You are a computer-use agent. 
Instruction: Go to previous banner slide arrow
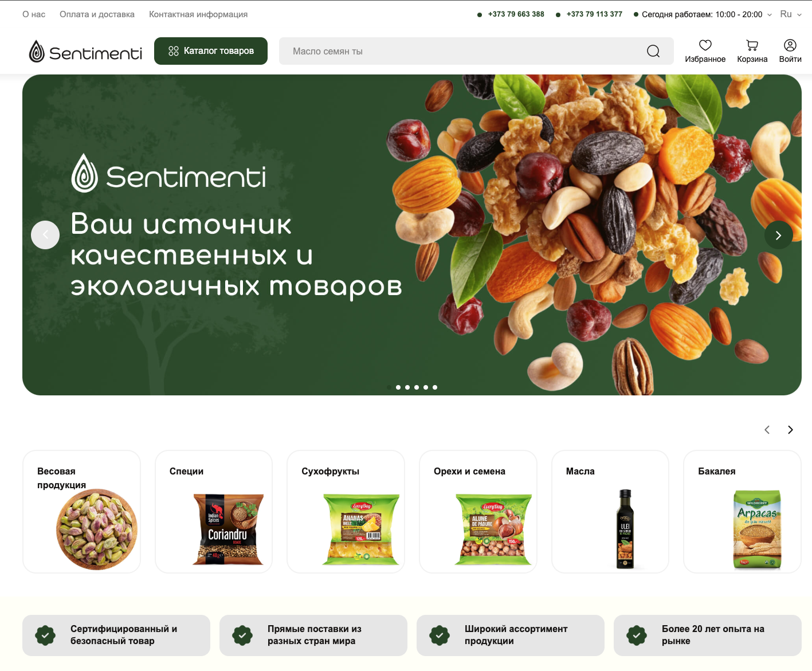point(45,235)
